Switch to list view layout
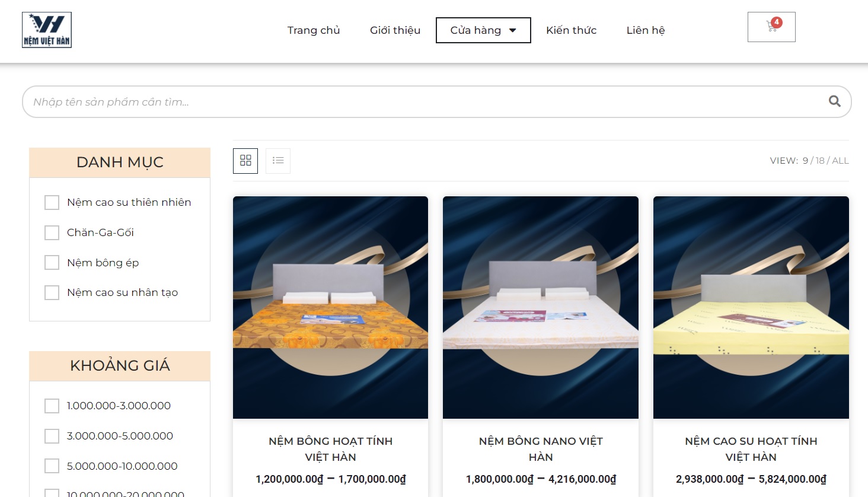The height and width of the screenshot is (497, 868). click(278, 160)
